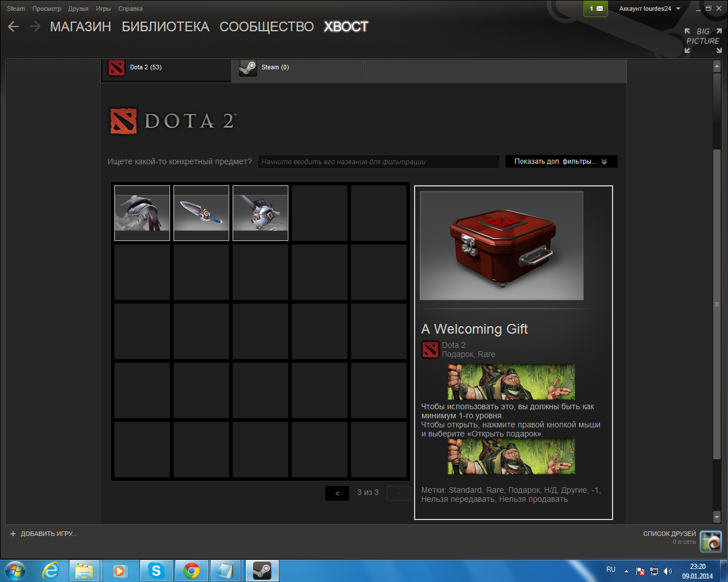Click the network icon in tray
728x582 pixels.
654,571
